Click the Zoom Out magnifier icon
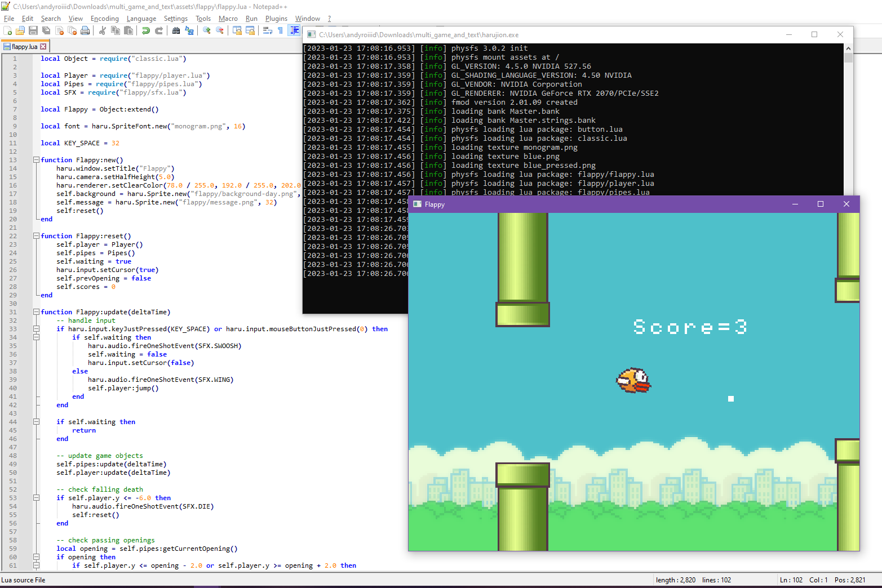 pos(220,30)
